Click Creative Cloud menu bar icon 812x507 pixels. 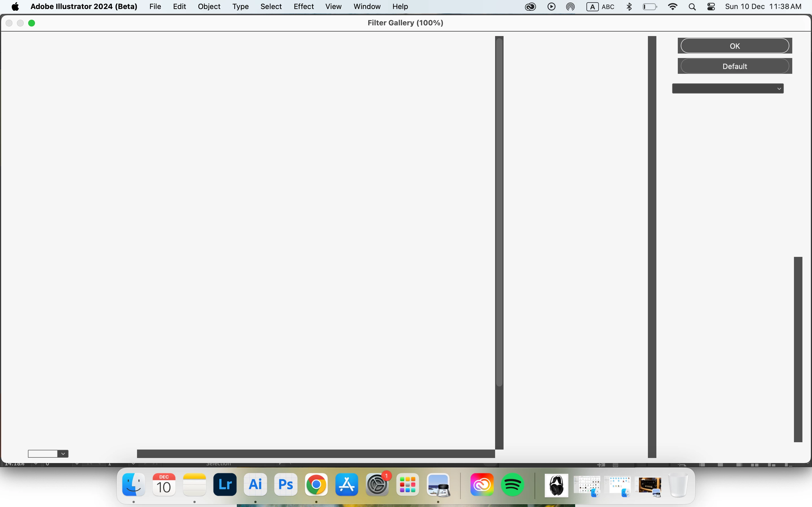click(x=530, y=7)
